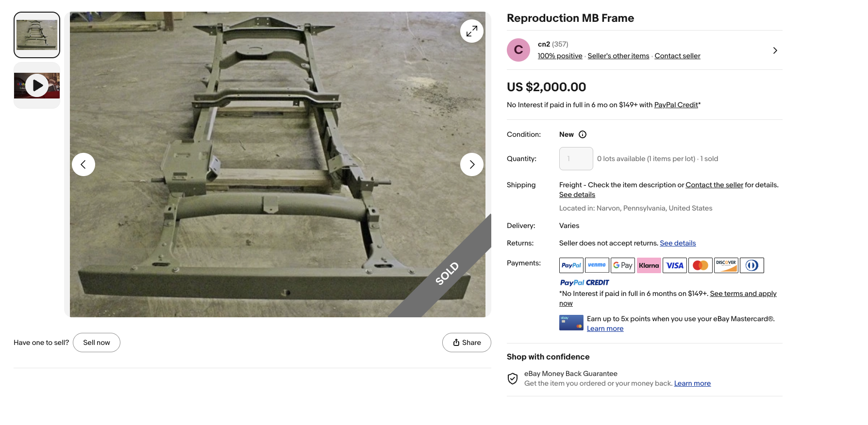Open See details link for returns

pyautogui.click(x=678, y=243)
